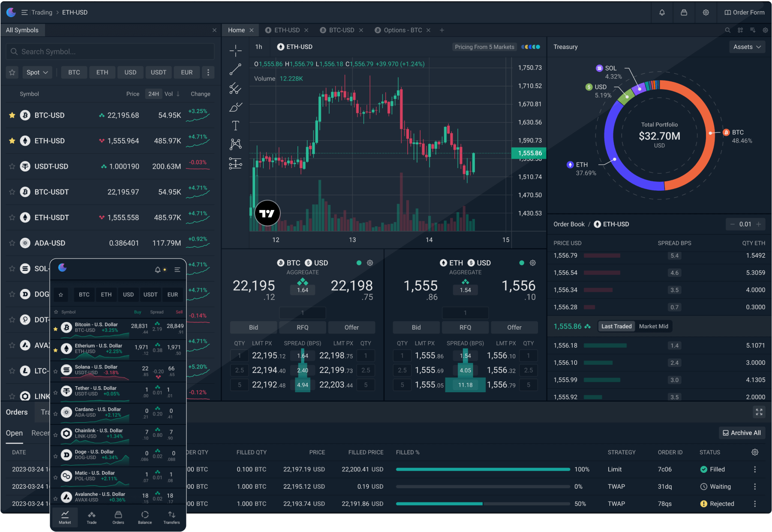Open the text annotation tool
Screen dimensions: 772x532
pyautogui.click(x=235, y=125)
